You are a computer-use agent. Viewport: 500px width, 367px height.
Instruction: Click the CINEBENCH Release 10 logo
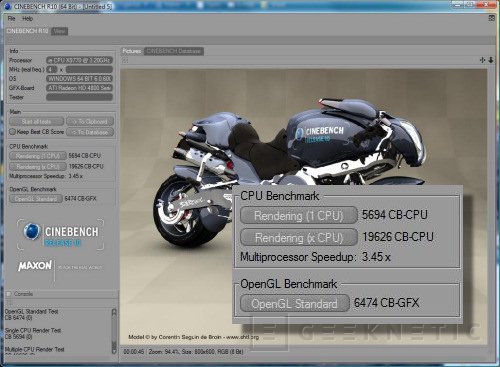click(x=60, y=234)
